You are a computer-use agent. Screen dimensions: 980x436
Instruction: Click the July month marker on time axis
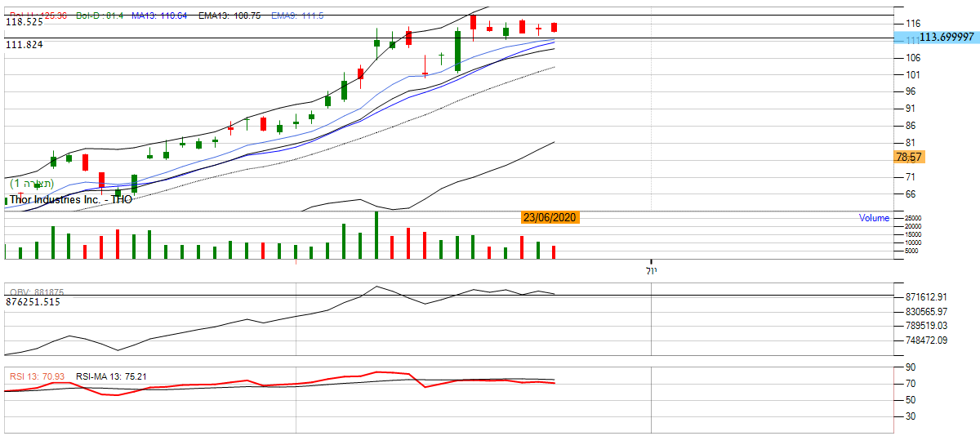651,269
